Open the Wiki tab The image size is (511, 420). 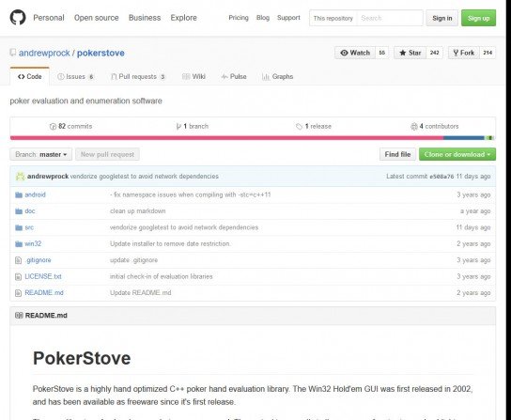pos(194,77)
